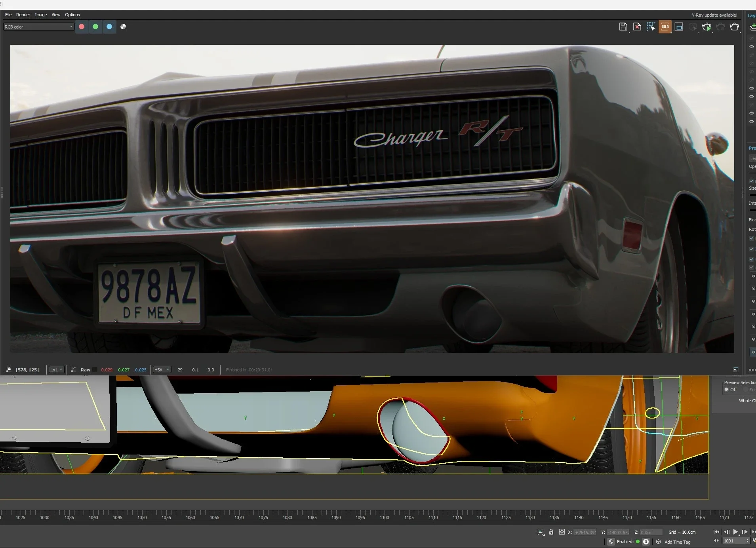This screenshot has width=756, height=548.
Task: Click the shield icon left of Enabled
Action: click(x=611, y=542)
